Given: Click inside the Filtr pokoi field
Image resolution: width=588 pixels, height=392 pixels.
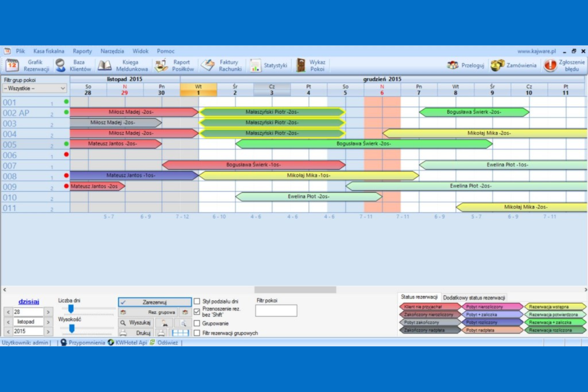Looking at the screenshot, I should 276,310.
